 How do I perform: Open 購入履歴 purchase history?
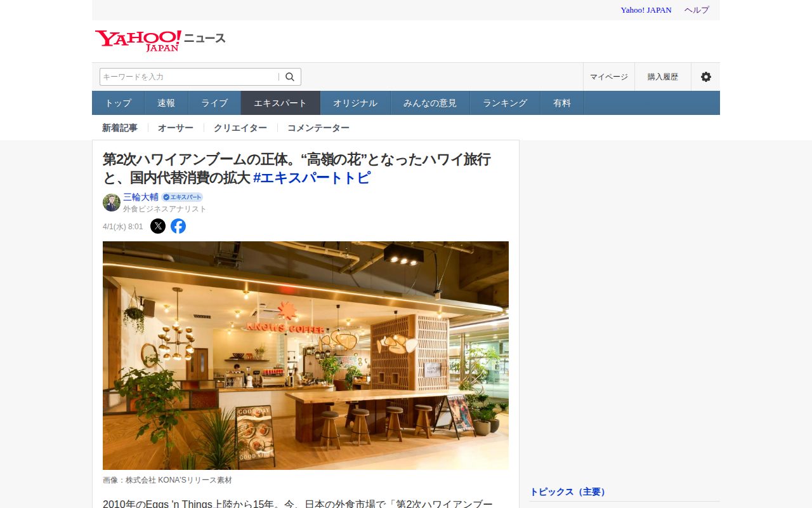click(663, 77)
